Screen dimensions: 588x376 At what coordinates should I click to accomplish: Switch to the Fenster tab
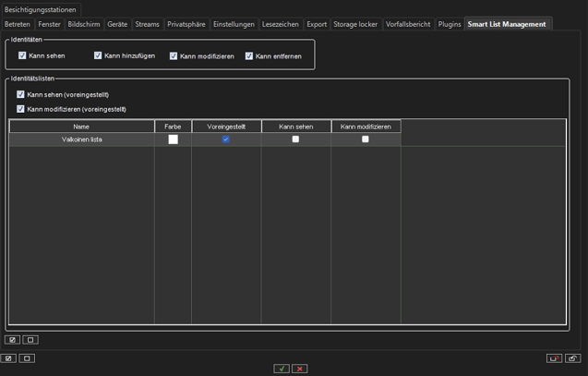pyautogui.click(x=49, y=24)
